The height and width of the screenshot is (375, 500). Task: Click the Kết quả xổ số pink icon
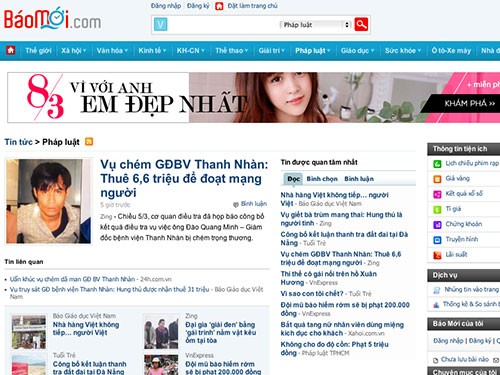point(437,194)
